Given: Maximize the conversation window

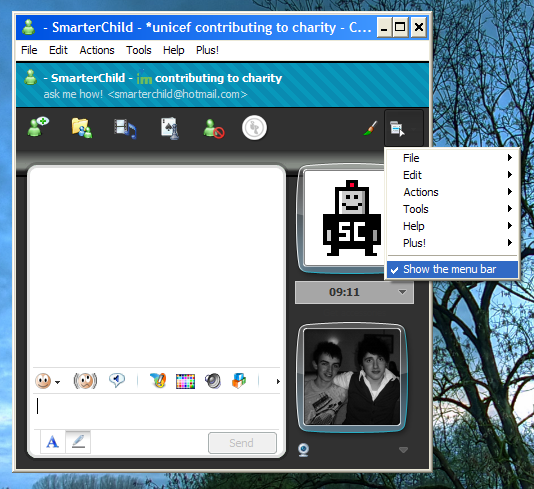Looking at the screenshot, I should click(400, 27).
